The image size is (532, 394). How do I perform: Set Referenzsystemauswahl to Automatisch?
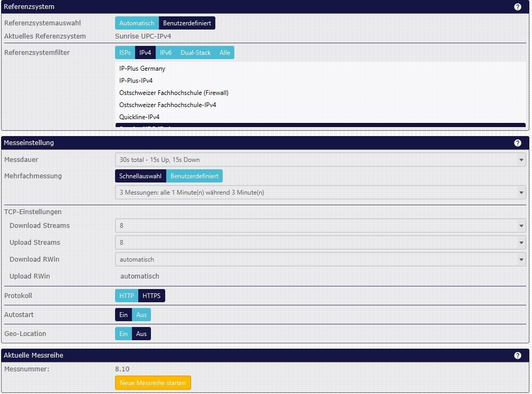pyautogui.click(x=137, y=23)
